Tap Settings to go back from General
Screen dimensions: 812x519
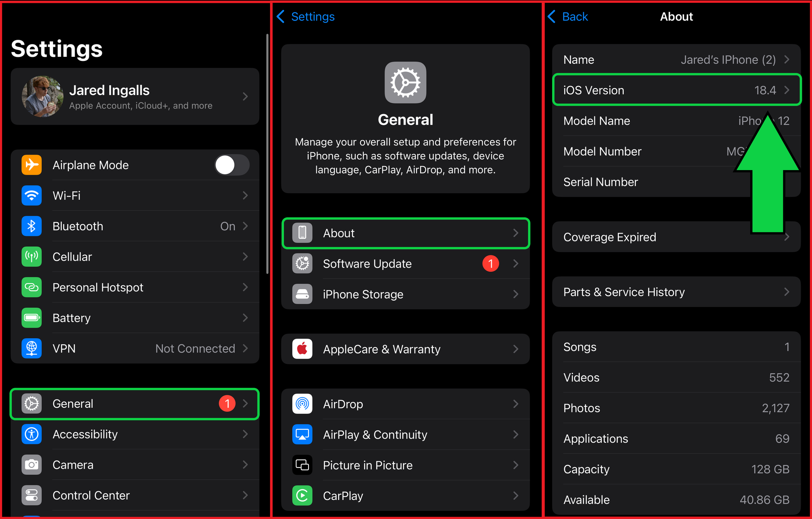point(305,16)
